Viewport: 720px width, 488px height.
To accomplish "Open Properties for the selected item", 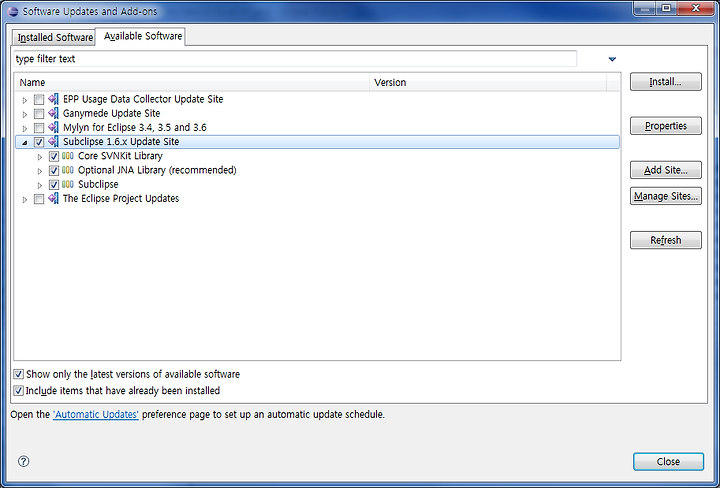I will tap(665, 126).
